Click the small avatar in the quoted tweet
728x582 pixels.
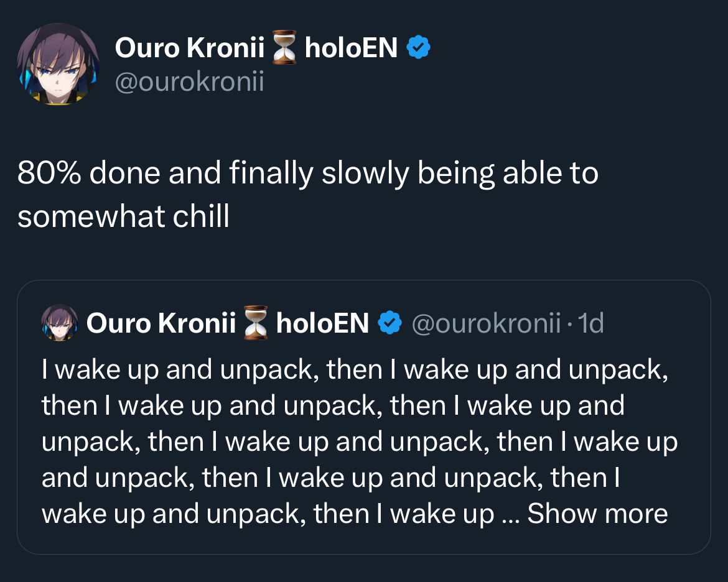(x=60, y=323)
